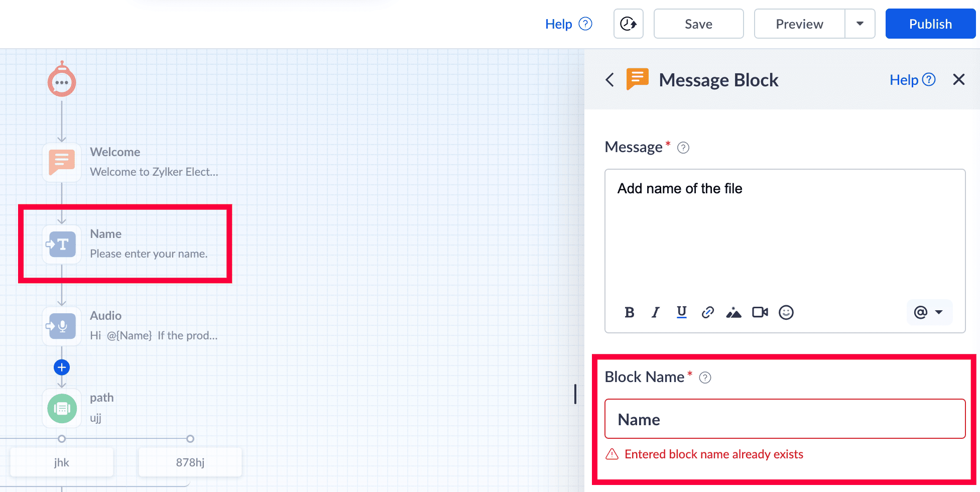This screenshot has width=980, height=492.
Task: Open the version history clock icon
Action: coord(628,24)
